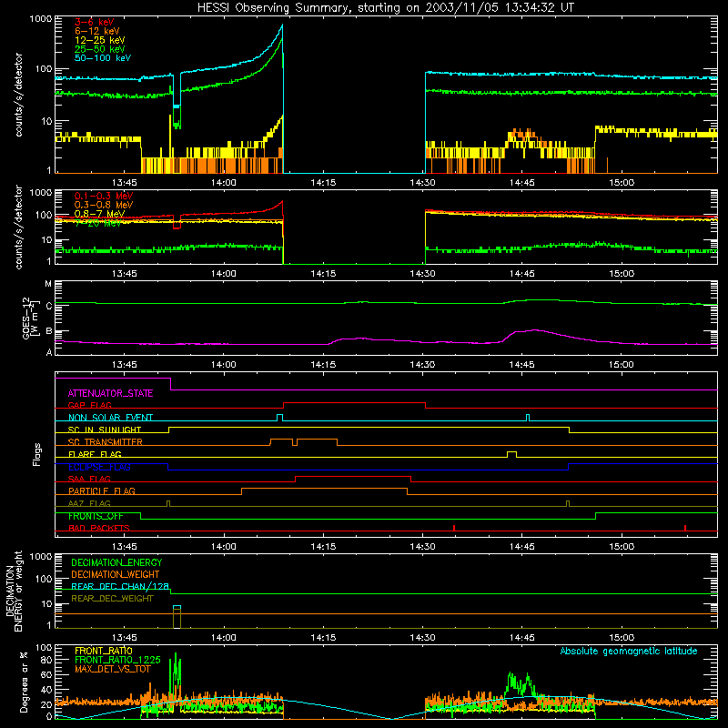Click the HESSI Observing Summary title

pyautogui.click(x=386, y=7)
